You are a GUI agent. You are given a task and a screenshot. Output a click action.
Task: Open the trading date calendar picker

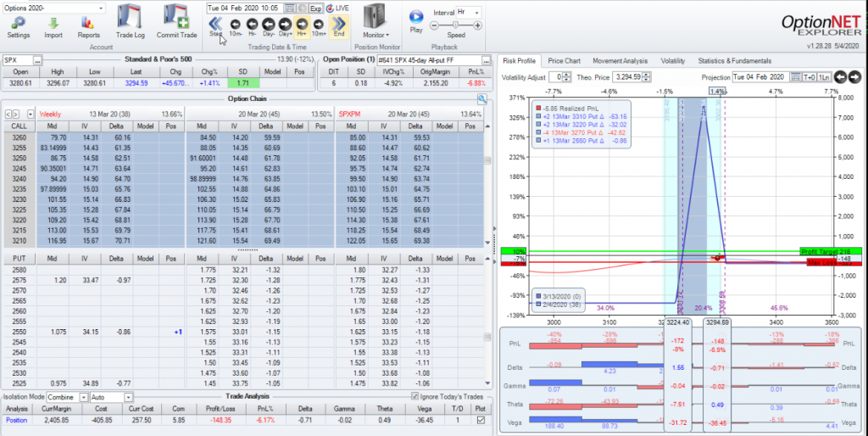click(290, 8)
